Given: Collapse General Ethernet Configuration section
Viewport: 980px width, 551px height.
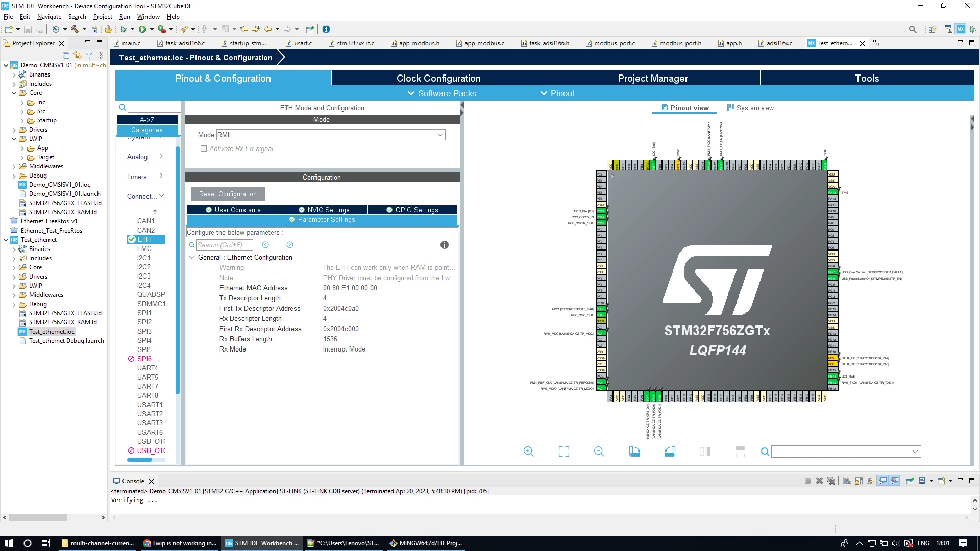Looking at the screenshot, I should click(192, 257).
